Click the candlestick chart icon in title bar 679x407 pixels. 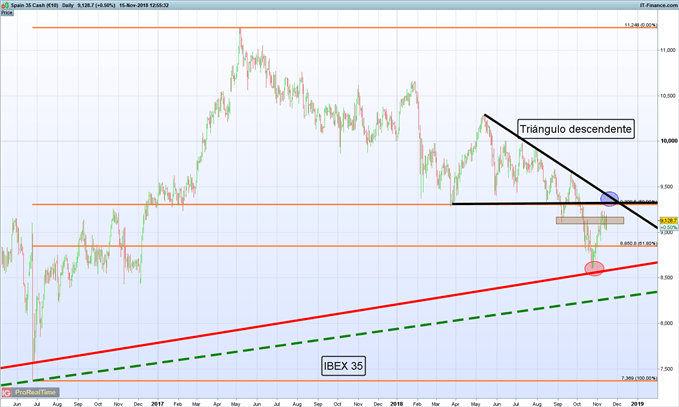(x=5, y=5)
